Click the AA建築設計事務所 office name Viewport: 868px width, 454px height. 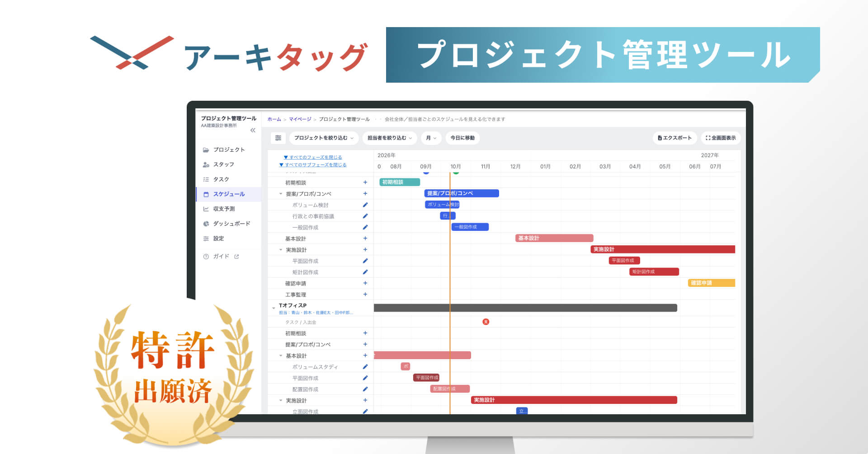[219, 126]
